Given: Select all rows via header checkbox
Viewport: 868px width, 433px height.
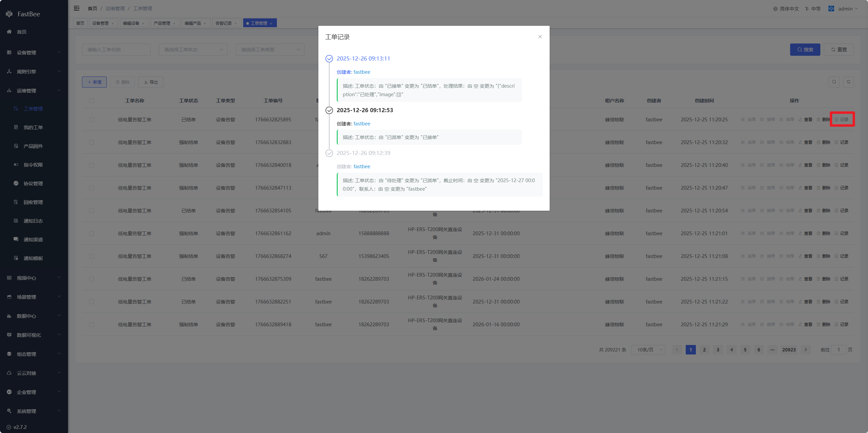Looking at the screenshot, I should (x=91, y=101).
